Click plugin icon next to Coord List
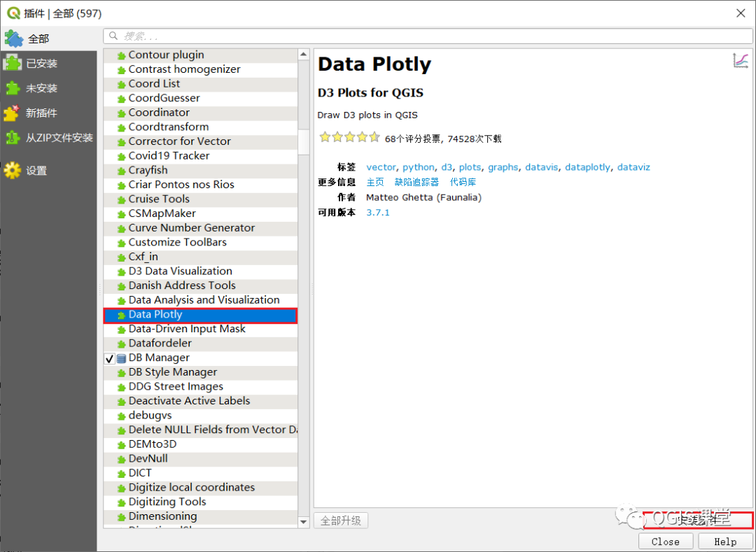This screenshot has width=756, height=552. (122, 85)
